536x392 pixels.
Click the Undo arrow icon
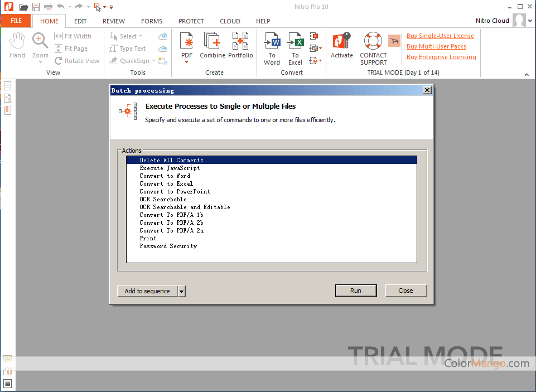[60, 7]
